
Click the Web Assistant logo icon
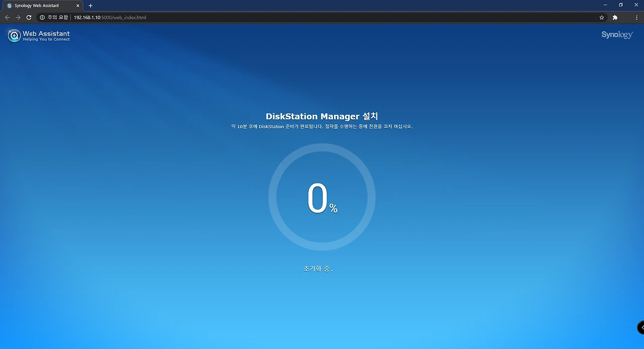[14, 36]
